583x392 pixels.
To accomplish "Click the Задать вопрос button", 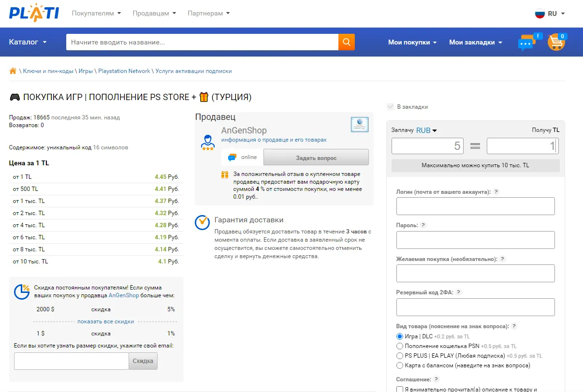I will [316, 158].
